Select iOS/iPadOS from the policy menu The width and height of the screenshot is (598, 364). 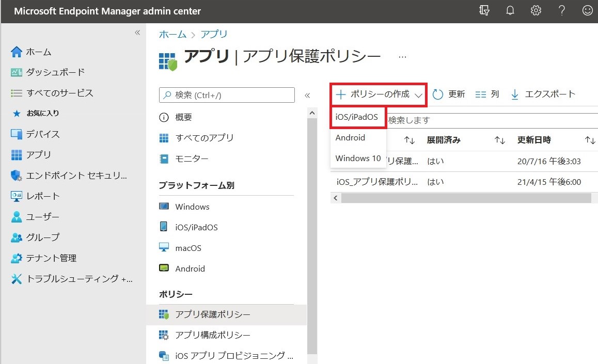(357, 117)
